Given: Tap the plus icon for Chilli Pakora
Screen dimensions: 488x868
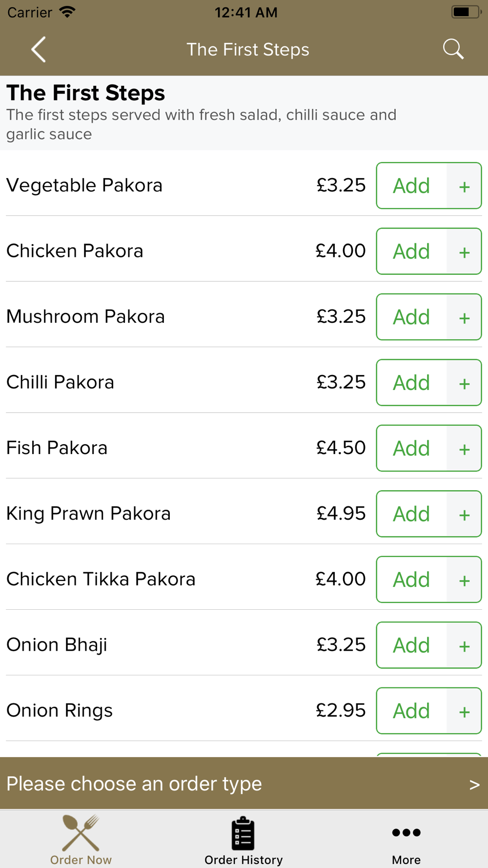Looking at the screenshot, I should click(464, 383).
